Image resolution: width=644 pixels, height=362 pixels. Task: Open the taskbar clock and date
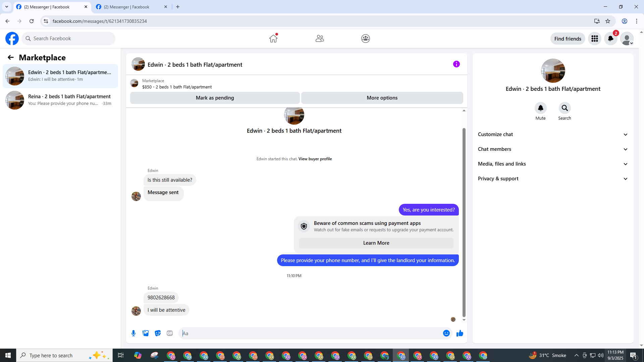coord(615,355)
